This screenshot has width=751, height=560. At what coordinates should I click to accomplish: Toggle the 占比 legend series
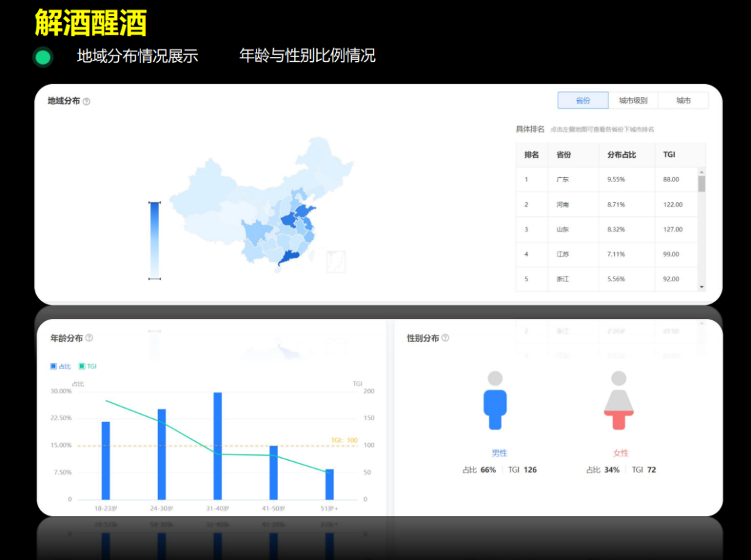(60, 366)
